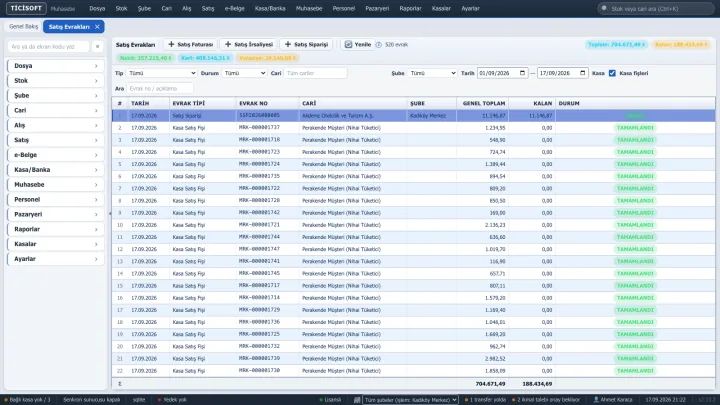Expand the Pazaryeri sidebar section

tap(56, 214)
